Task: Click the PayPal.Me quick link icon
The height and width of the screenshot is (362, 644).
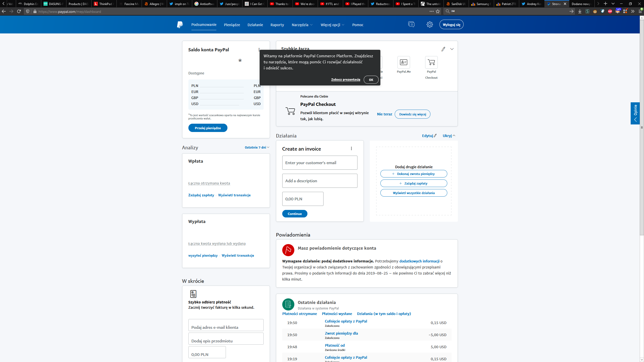Action: 404,62
